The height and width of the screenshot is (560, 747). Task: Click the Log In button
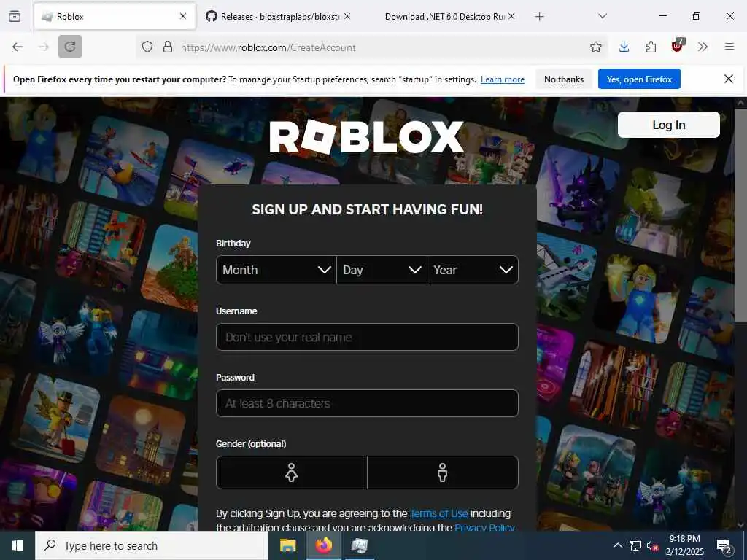(668, 125)
